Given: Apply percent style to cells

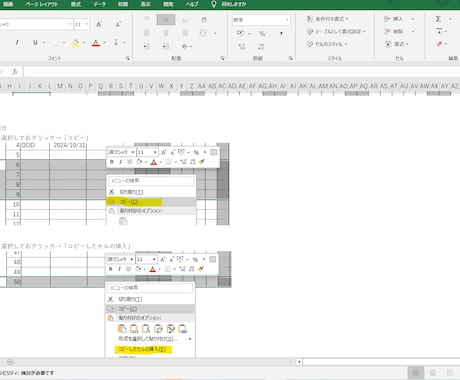Looking at the screenshot, I should pyautogui.click(x=262, y=33).
